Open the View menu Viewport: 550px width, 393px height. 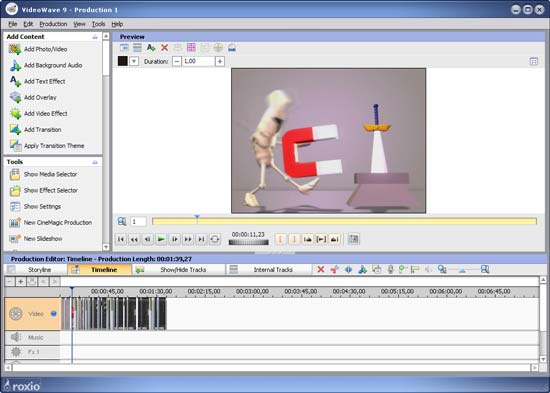[x=79, y=24]
